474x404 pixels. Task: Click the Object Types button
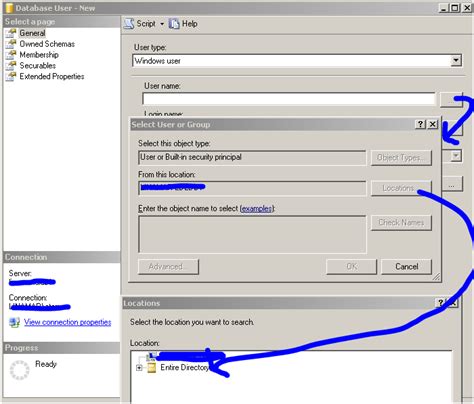(x=401, y=158)
